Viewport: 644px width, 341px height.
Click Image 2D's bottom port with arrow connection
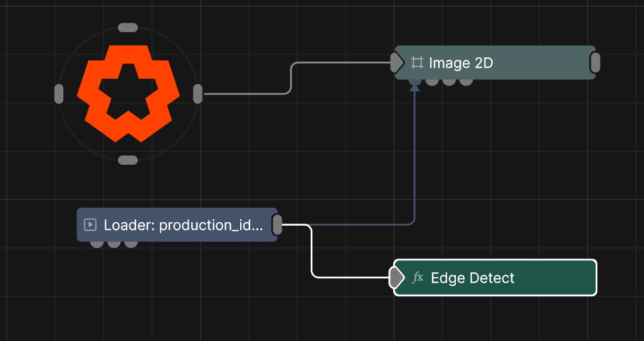tap(415, 81)
